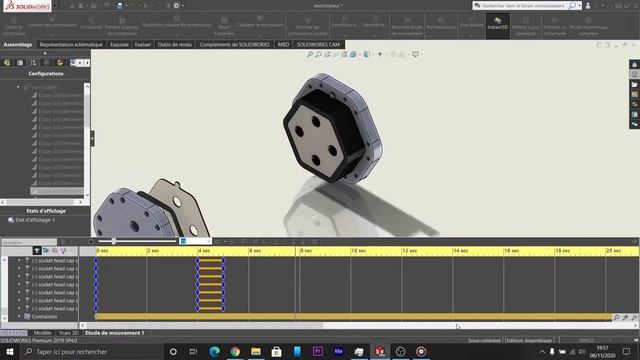Collapse the Vue éclatée configuration node
640x360 pixels.
[x=18, y=87]
